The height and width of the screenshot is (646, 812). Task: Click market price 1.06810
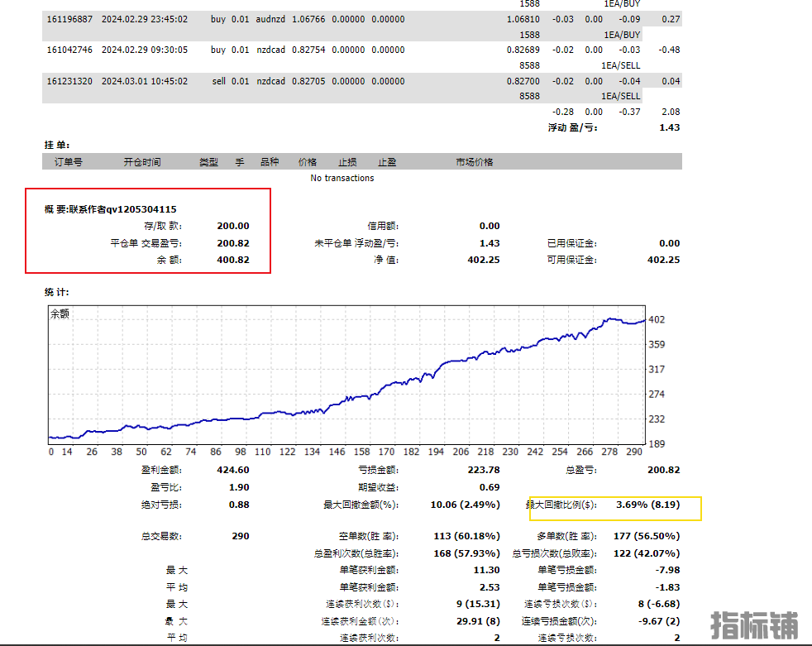[x=523, y=19]
